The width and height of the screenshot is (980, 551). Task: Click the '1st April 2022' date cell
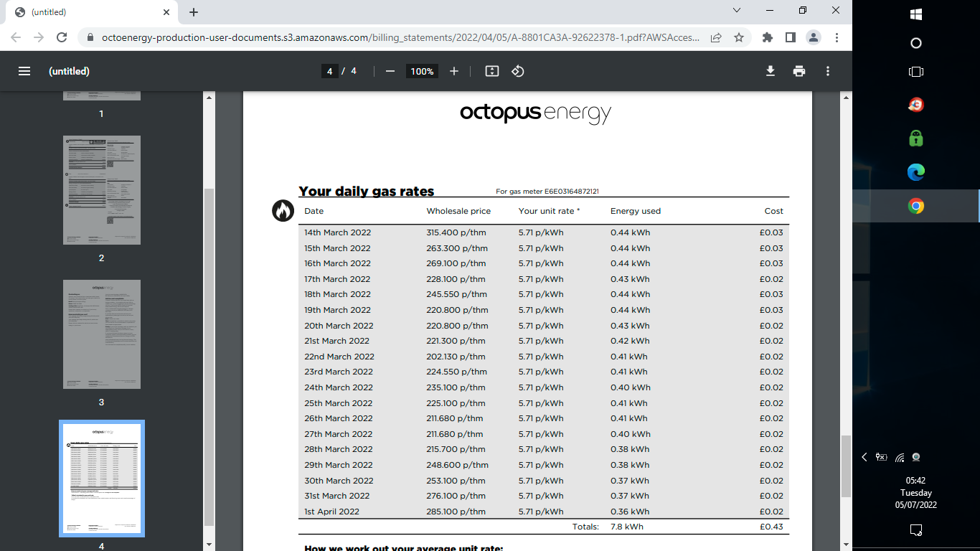click(331, 512)
